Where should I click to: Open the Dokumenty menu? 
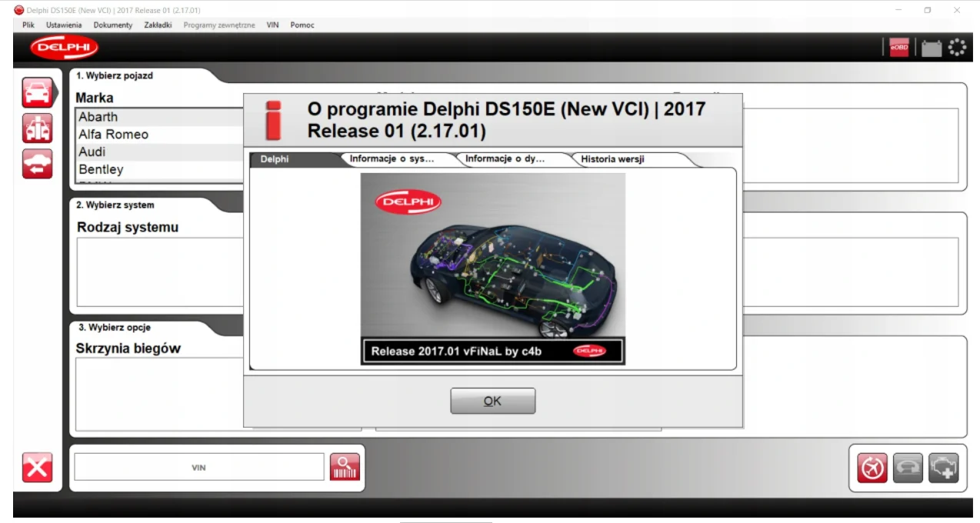coord(113,25)
